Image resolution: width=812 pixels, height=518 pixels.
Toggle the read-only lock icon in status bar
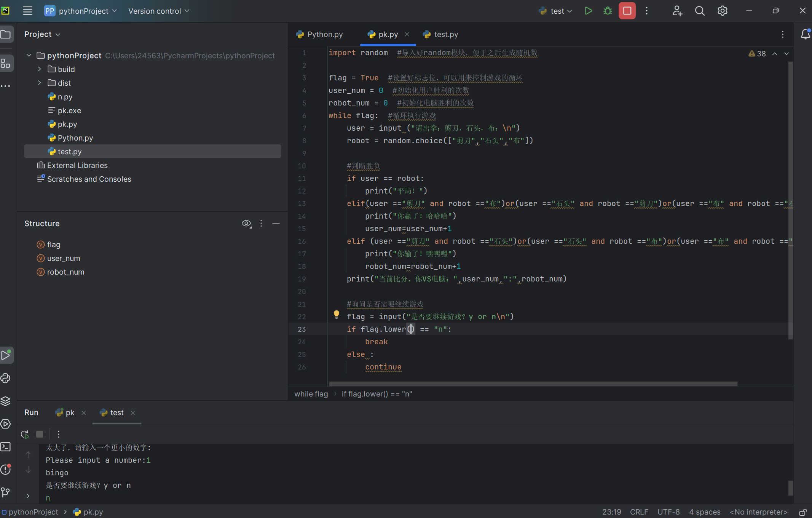802,512
